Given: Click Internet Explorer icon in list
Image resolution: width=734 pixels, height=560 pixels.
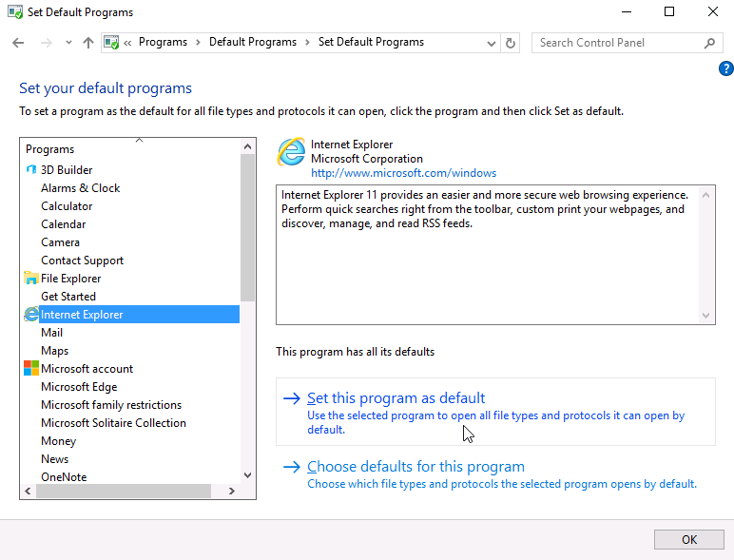Looking at the screenshot, I should [30, 314].
